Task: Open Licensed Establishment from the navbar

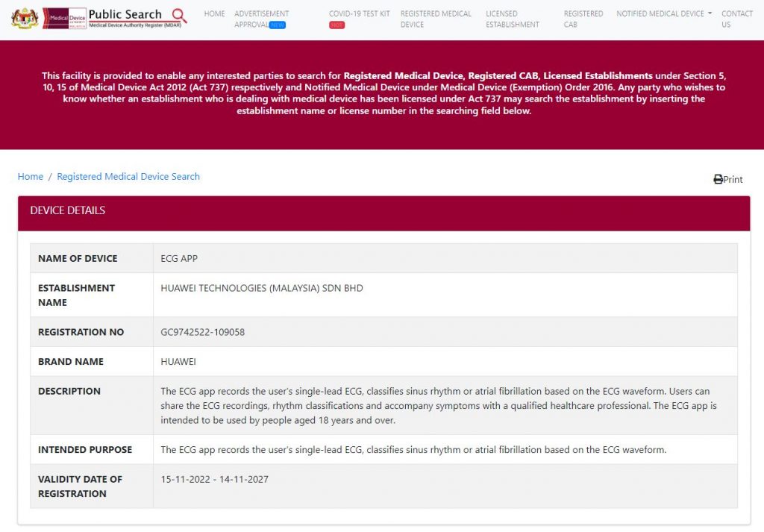Action: (x=512, y=19)
